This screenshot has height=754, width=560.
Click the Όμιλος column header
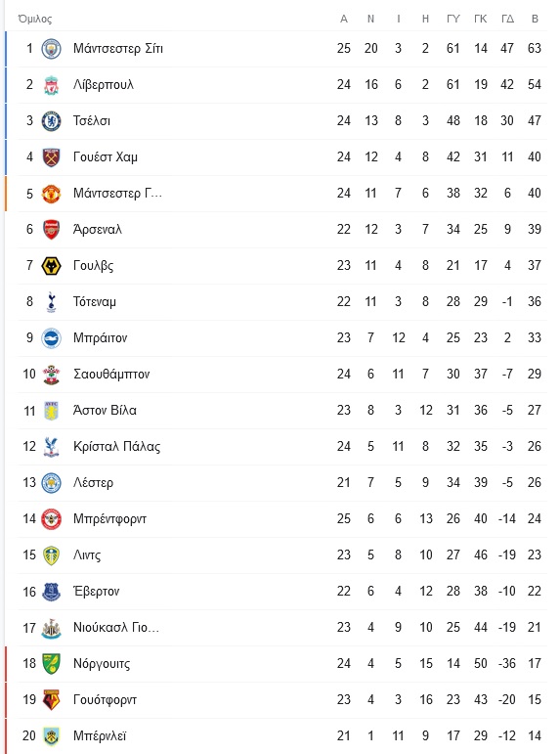pyautogui.click(x=34, y=19)
